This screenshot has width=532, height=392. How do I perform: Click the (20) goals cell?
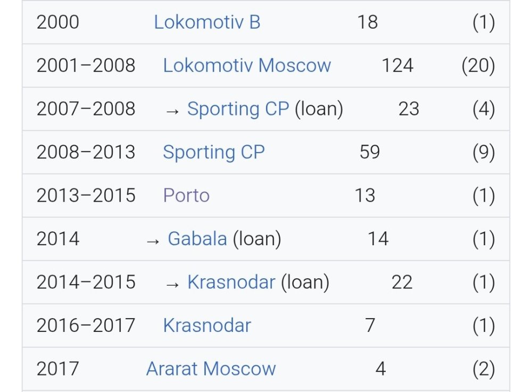478,65
